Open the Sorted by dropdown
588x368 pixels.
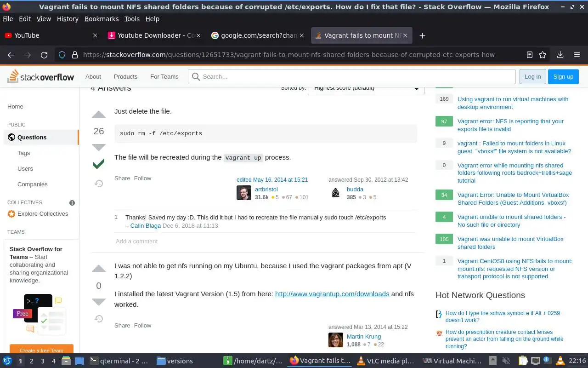click(x=366, y=88)
